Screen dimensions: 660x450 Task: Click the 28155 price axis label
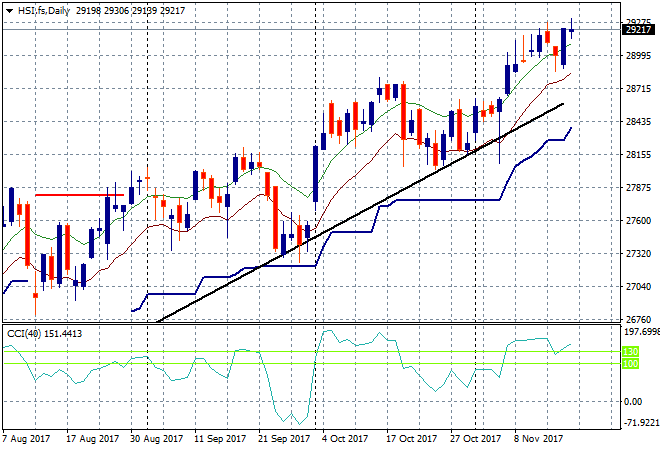click(639, 155)
